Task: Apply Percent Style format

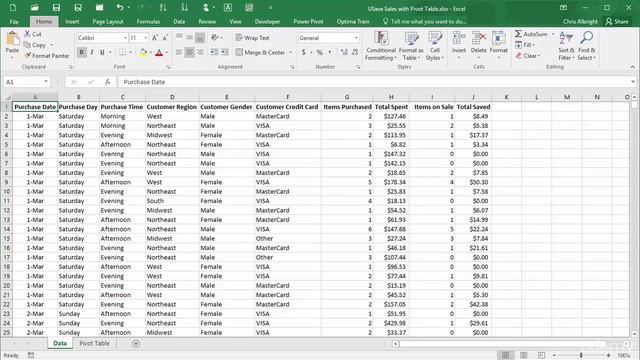Action: (x=320, y=52)
